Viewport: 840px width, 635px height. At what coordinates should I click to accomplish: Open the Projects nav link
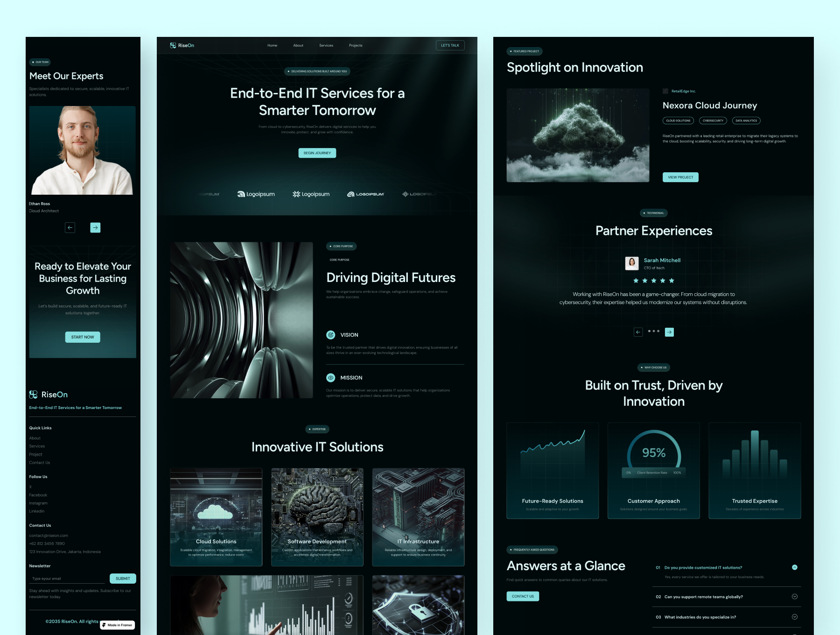[356, 45]
